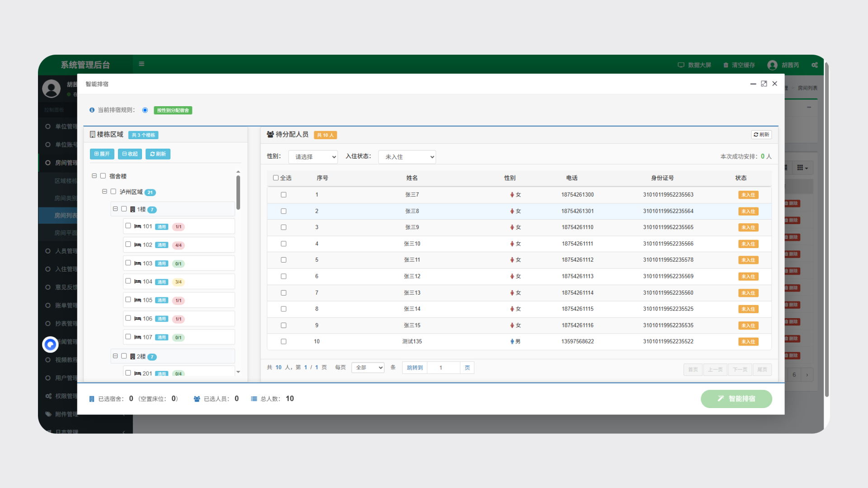Viewport: 868px width, 488px height.
Task: Open 人员管理 in the sidebar menu
Action: point(66,251)
